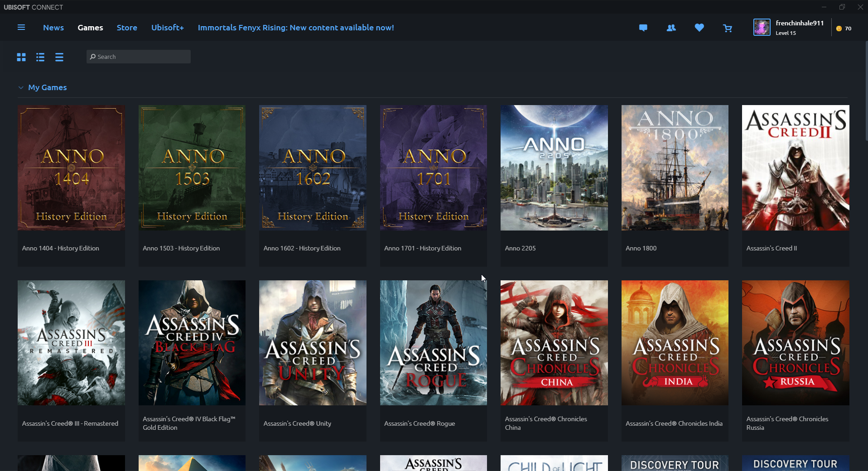Image resolution: width=868 pixels, height=471 pixels.
Task: Open Anno 1800 game cover
Action: point(675,168)
